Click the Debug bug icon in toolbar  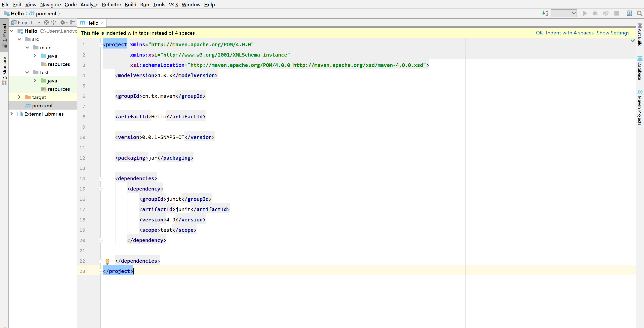pos(595,13)
